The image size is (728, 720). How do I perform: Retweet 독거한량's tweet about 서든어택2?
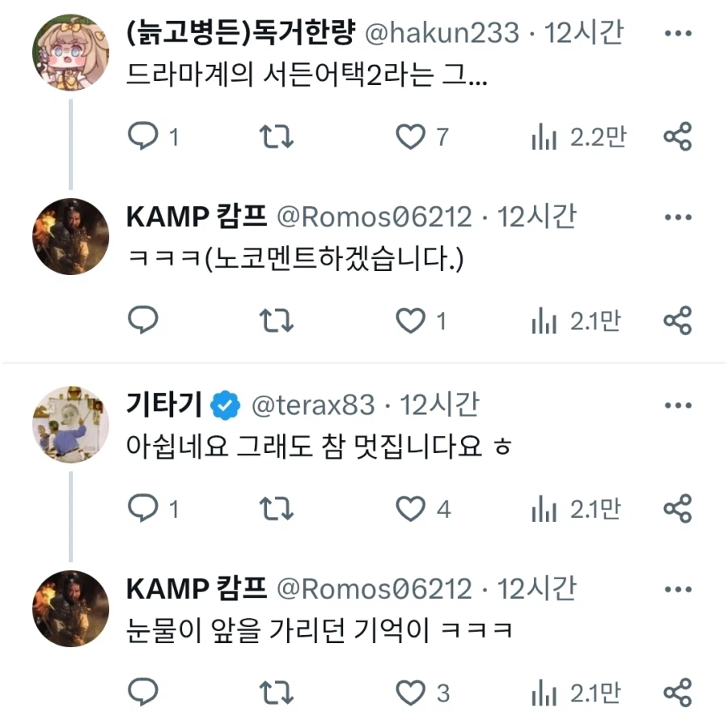[x=277, y=136]
